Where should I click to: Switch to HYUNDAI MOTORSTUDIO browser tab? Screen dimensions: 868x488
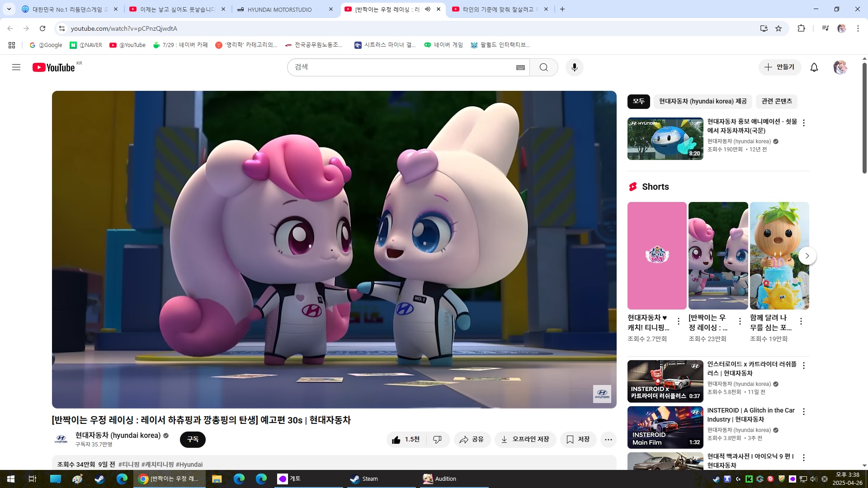point(279,9)
